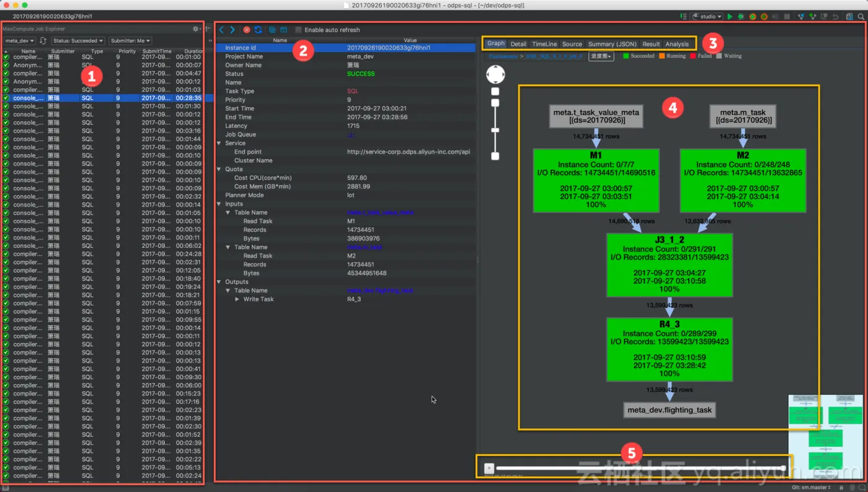Sort jobs by Duration column header
The height and width of the screenshot is (492, 868).
193,51
